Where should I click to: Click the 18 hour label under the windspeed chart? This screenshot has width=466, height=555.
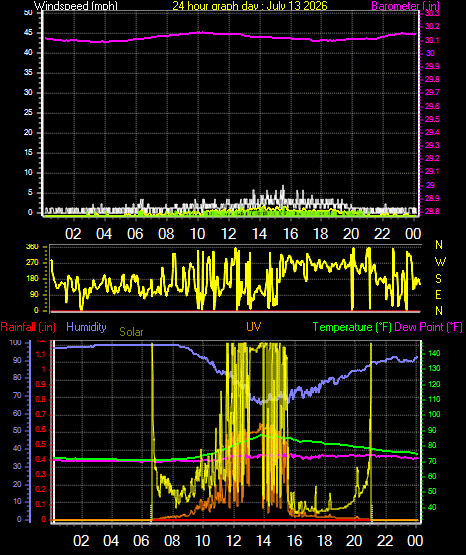point(321,234)
